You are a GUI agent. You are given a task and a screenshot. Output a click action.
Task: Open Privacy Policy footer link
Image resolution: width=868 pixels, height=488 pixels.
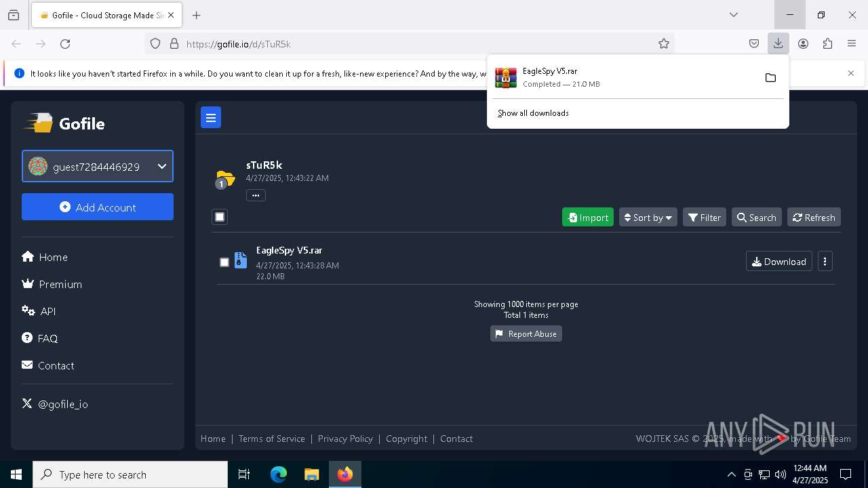click(x=345, y=439)
